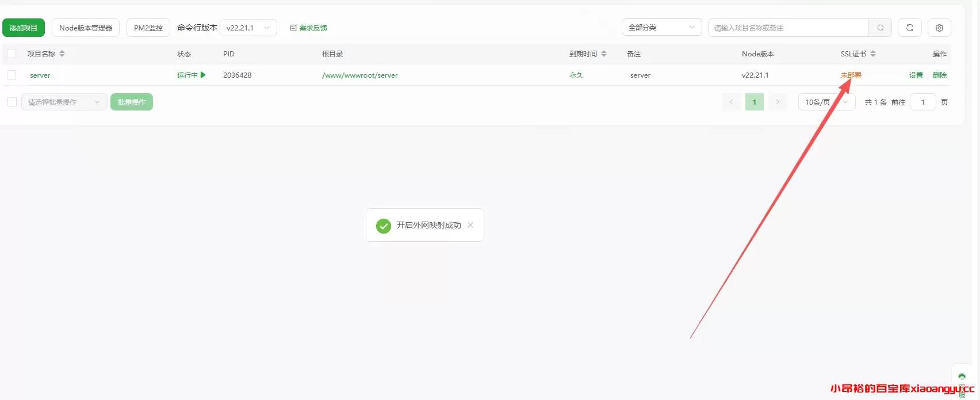Toggle the bottom batch-selection checkbox
This screenshot has width=980, height=400.
point(12,102)
